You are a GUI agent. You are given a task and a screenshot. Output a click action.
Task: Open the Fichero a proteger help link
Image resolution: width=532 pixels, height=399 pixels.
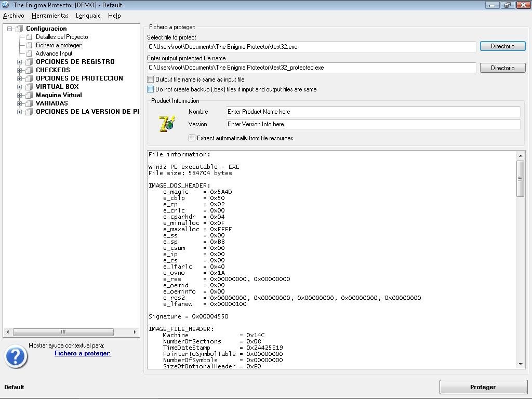click(83, 353)
